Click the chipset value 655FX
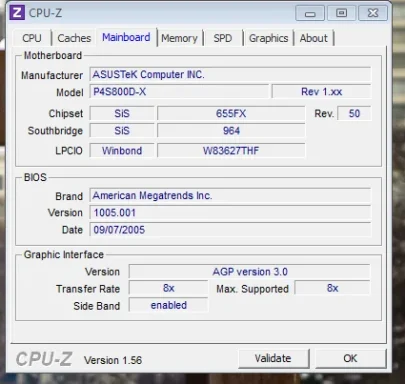 pos(231,114)
